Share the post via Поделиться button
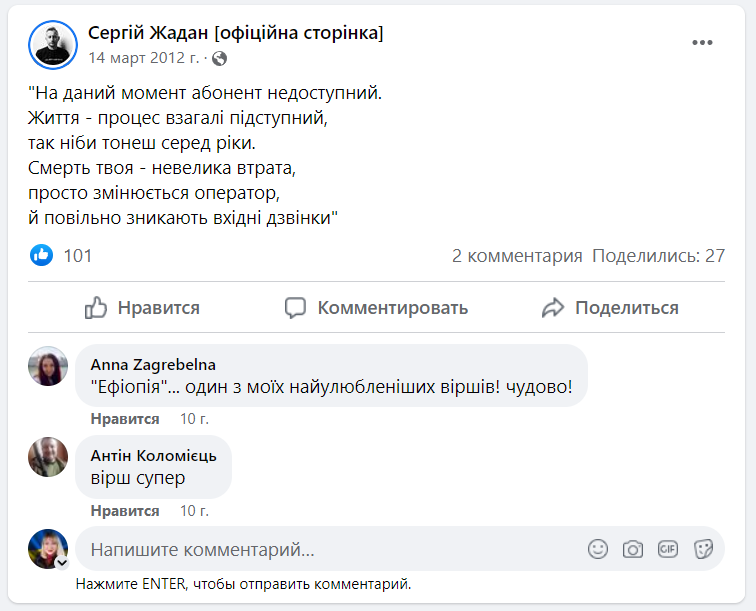 [610, 308]
